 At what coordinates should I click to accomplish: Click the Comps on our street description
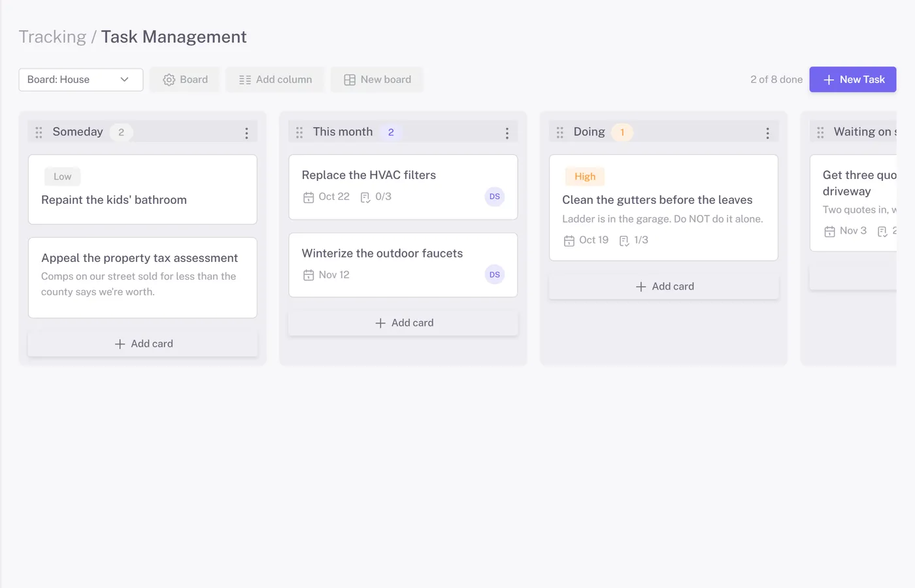(x=139, y=284)
